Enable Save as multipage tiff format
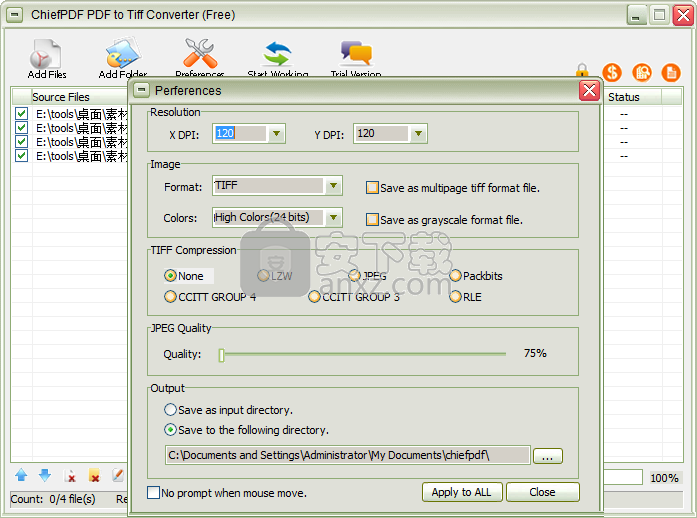Image resolution: width=697 pixels, height=518 pixels. click(372, 188)
